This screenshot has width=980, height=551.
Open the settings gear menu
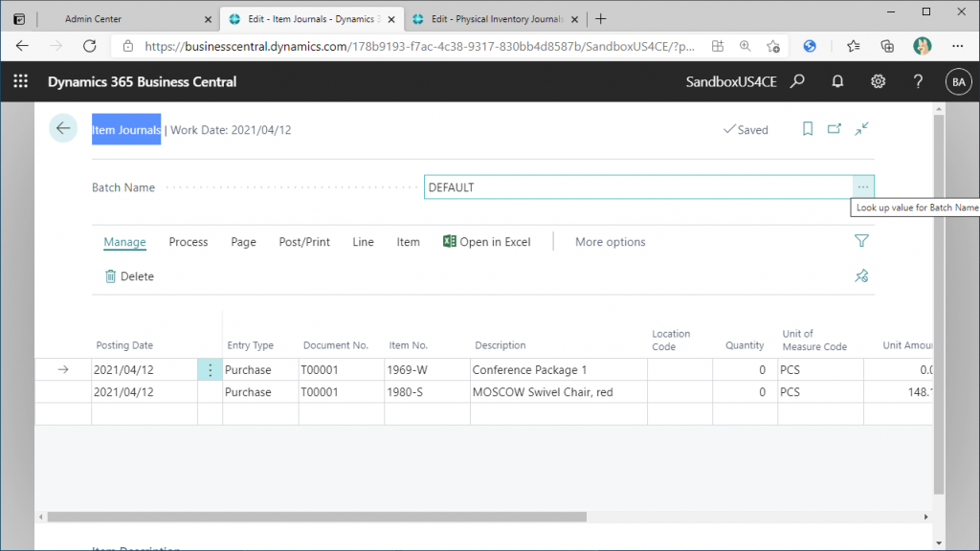[879, 81]
